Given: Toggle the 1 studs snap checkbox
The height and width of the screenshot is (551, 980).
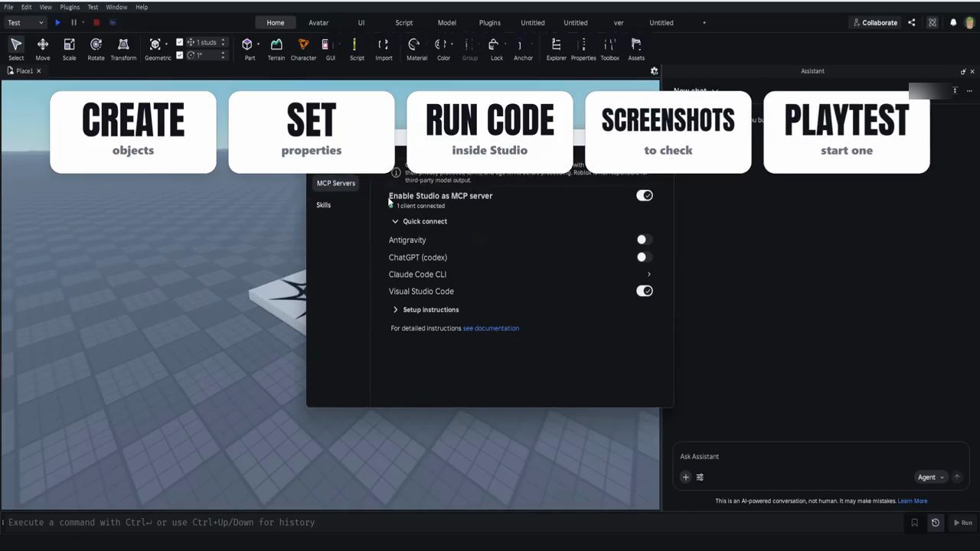Looking at the screenshot, I should pyautogui.click(x=180, y=42).
